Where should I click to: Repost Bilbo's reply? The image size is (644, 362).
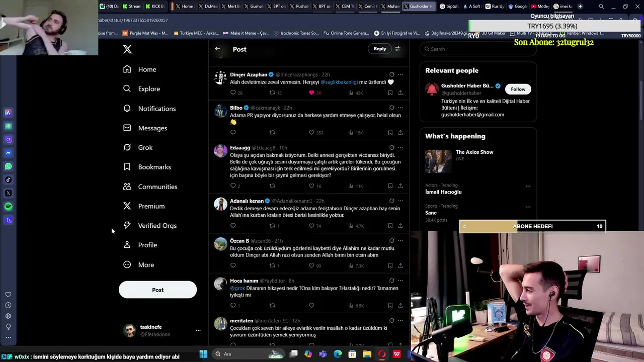[x=272, y=133]
